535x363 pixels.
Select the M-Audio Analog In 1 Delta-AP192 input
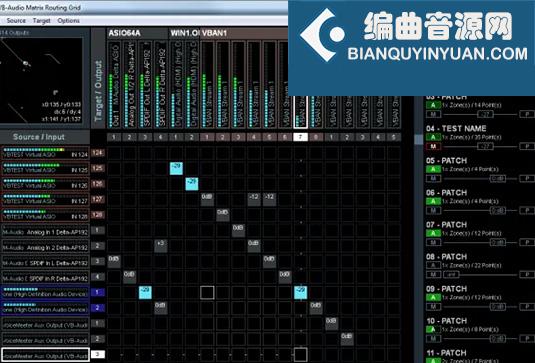[x=45, y=231]
